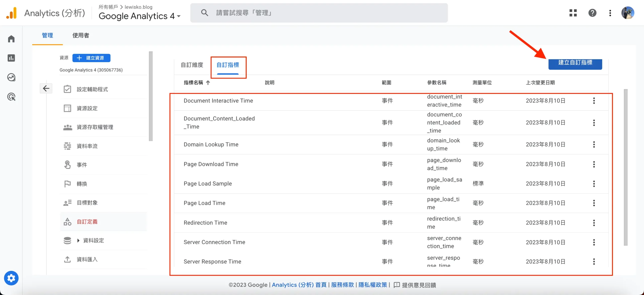
Task: Click Google Analytics 4 (305067736) property label
Action: pos(91,70)
